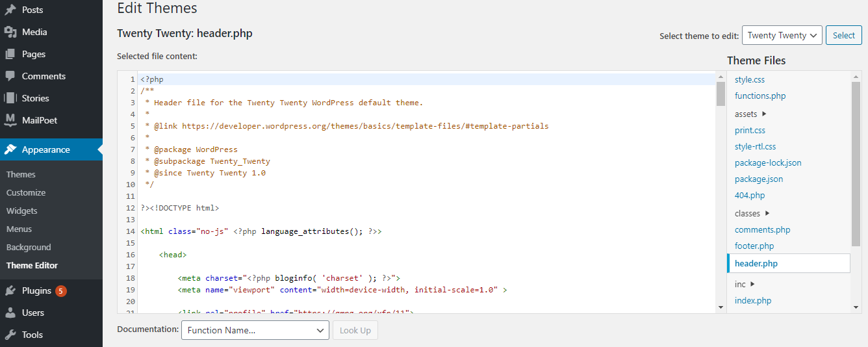The height and width of the screenshot is (347, 868).
Task: Open the Customize submenu item
Action: [26, 192]
